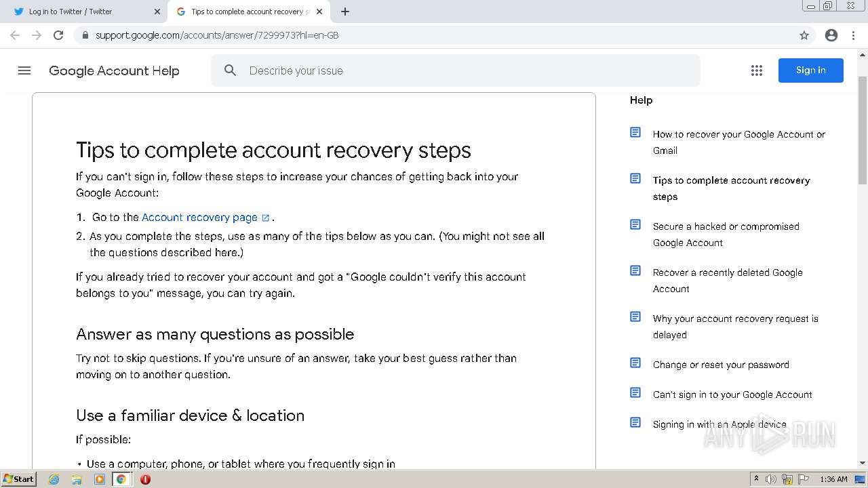Open the Google Account Help main menu
Screen dimensions: 868x488
click(x=24, y=70)
